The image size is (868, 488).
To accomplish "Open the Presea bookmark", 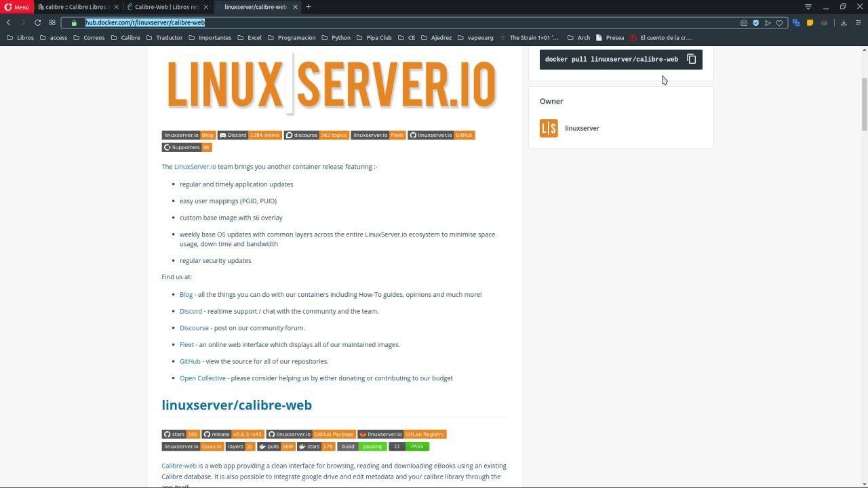I will coord(610,38).
